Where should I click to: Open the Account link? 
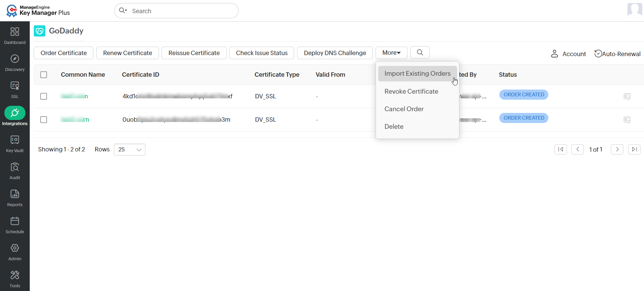point(569,54)
